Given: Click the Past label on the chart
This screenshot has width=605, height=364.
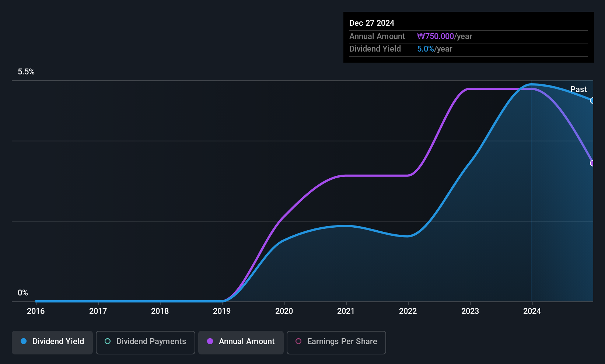Looking at the screenshot, I should point(578,90).
